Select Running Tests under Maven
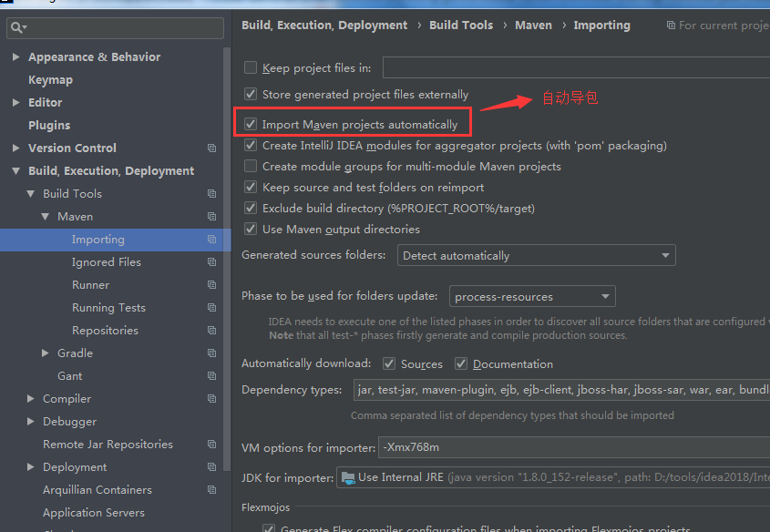 (x=109, y=308)
